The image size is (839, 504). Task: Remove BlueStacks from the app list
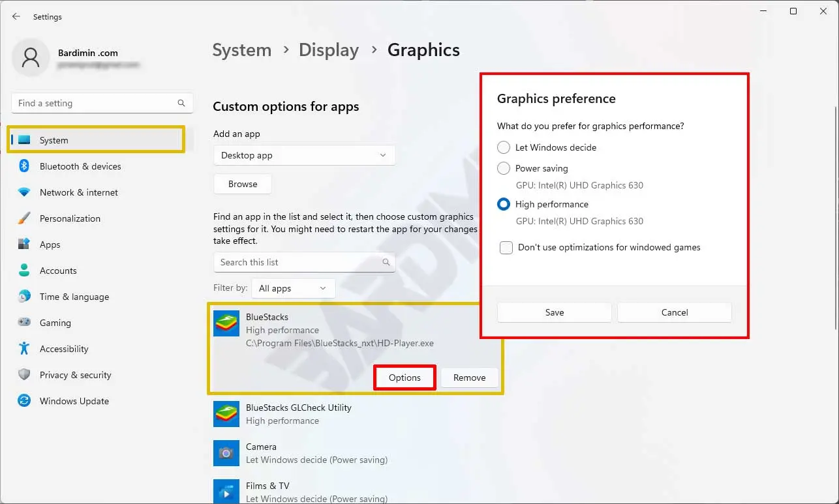(x=469, y=378)
